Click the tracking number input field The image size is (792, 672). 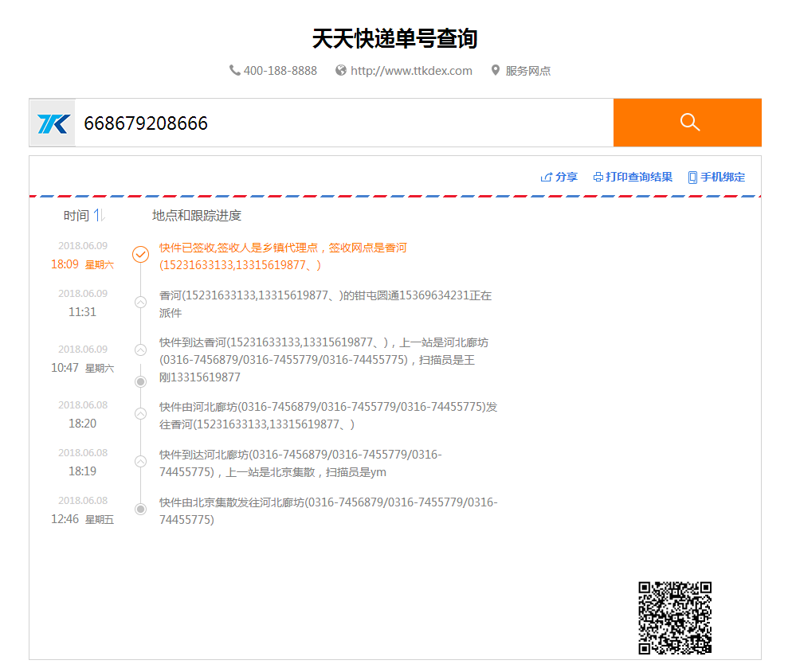(344, 123)
